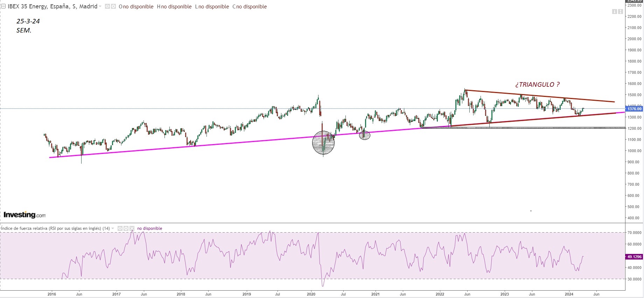The height and width of the screenshot is (298, 644).
Task: Toggle visibility eye of the RSI indicator
Action: click(120, 228)
